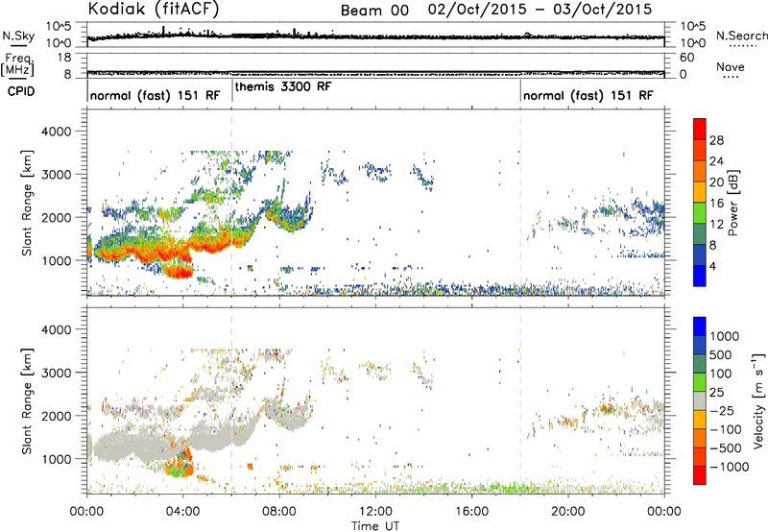
Task: Click the 3000 km tick label in the power panel
Action: pyautogui.click(x=57, y=175)
